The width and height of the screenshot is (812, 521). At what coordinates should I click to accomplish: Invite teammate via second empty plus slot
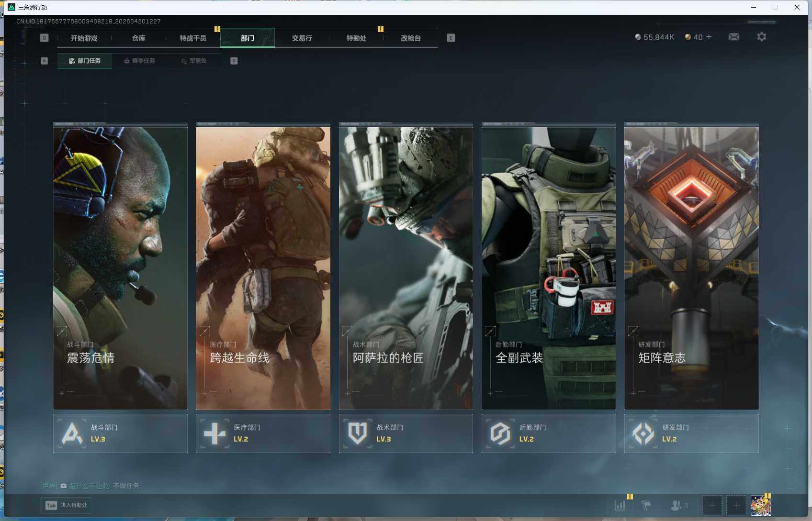(736, 505)
